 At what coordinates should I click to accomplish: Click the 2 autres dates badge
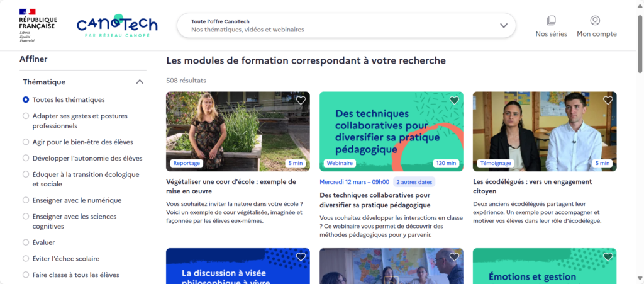click(x=414, y=181)
